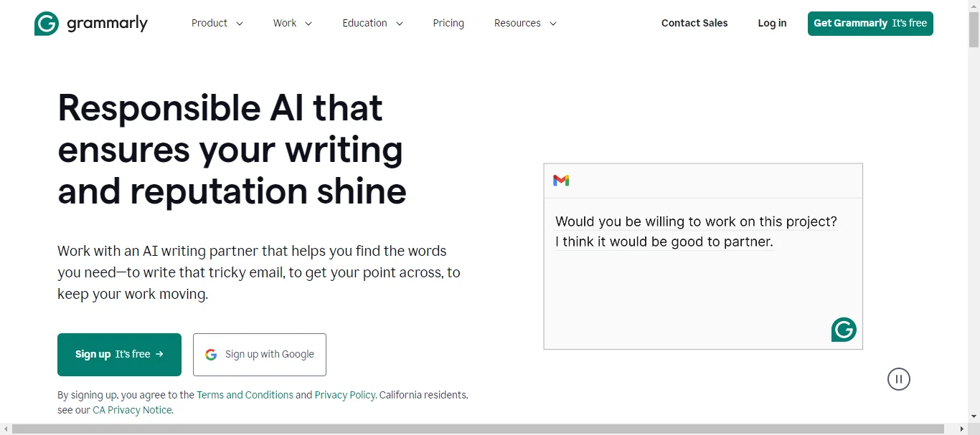Screen dimensions: 980x435
Task: Open the Resources dropdown
Action: point(524,23)
